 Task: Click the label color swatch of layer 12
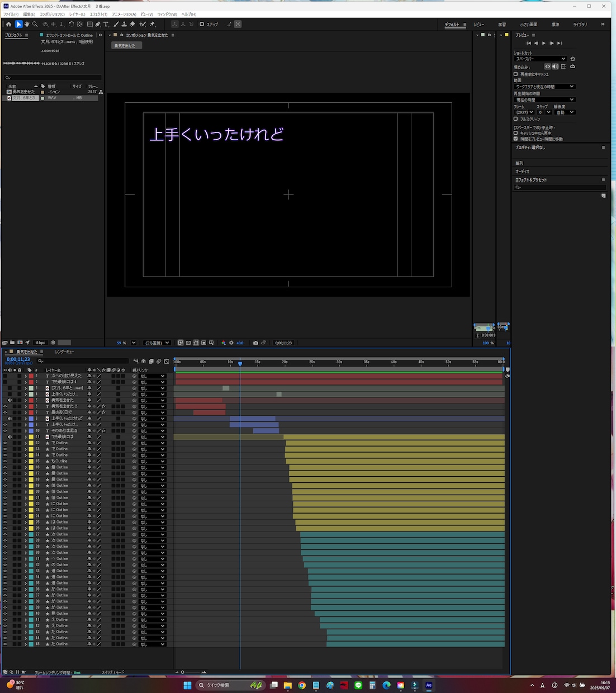coord(31,443)
